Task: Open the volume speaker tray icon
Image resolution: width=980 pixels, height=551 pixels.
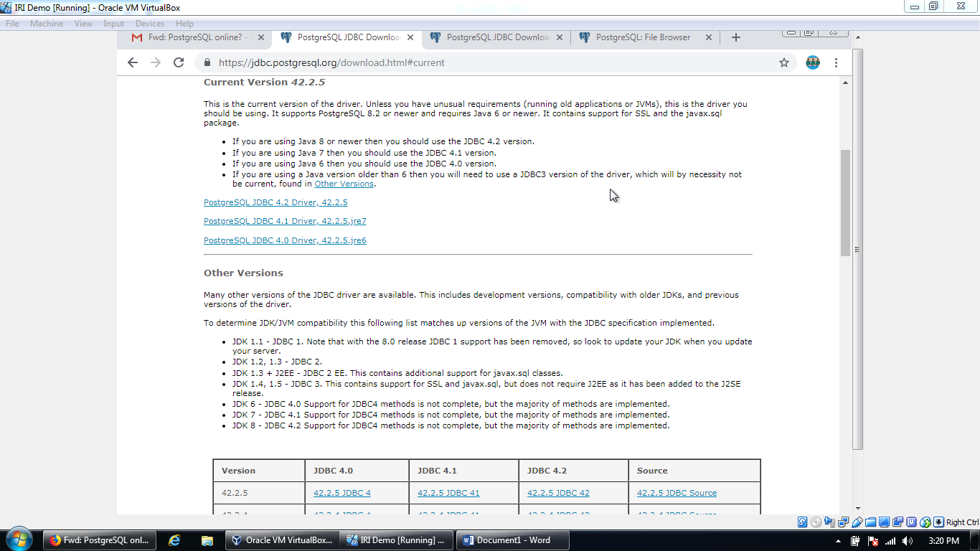Action: 908,542
